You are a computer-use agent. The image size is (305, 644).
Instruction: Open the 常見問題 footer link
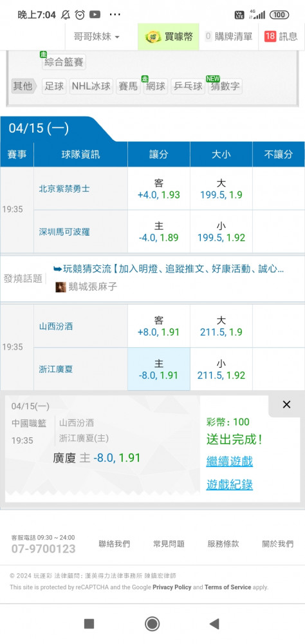pos(169,544)
